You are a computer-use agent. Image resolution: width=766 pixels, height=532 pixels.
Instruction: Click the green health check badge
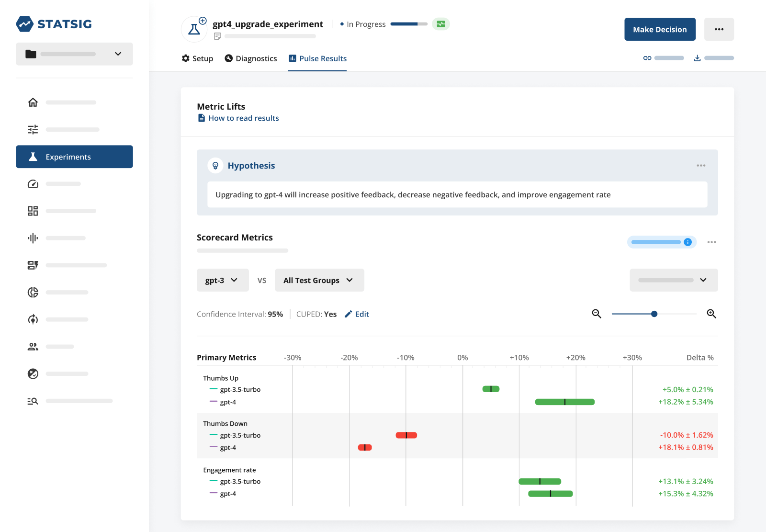pyautogui.click(x=441, y=24)
